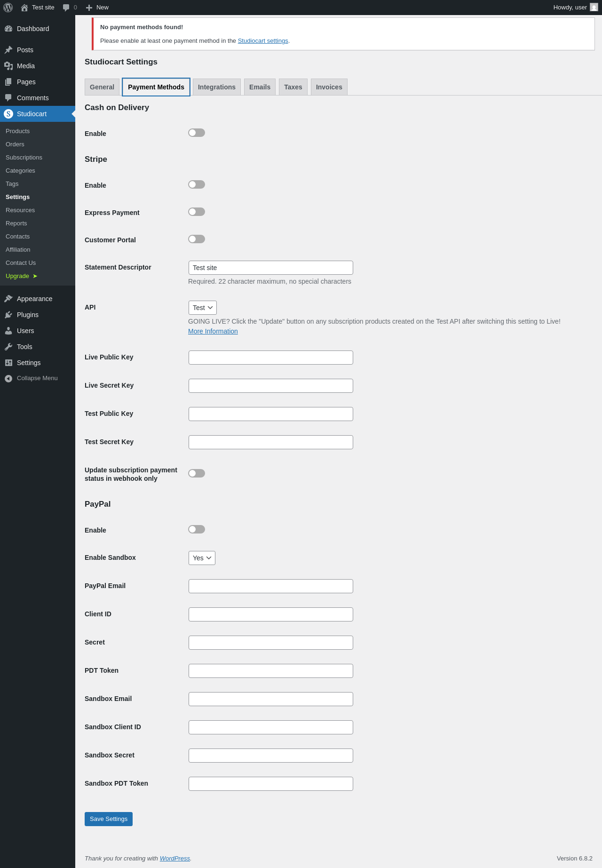Click the user avatar icon
Viewport: 602px width, 868px height.
[x=594, y=8]
